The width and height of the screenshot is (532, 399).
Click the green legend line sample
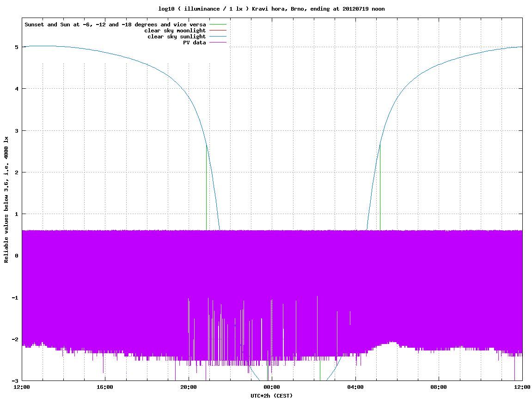click(x=218, y=25)
